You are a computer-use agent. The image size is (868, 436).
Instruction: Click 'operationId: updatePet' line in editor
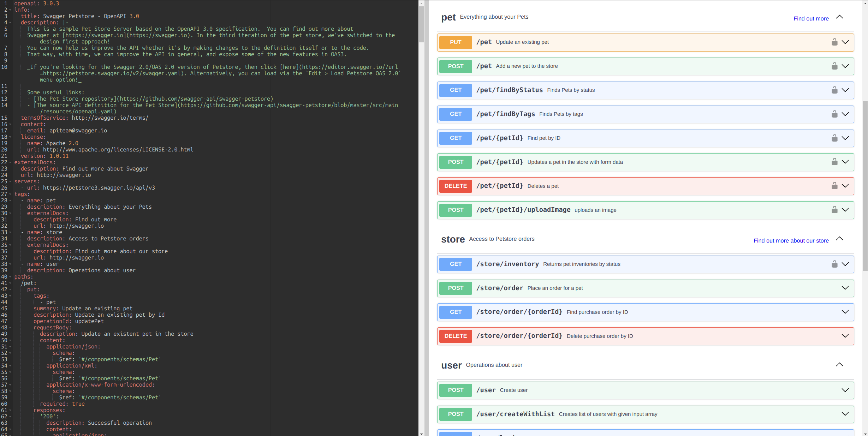pyautogui.click(x=69, y=321)
